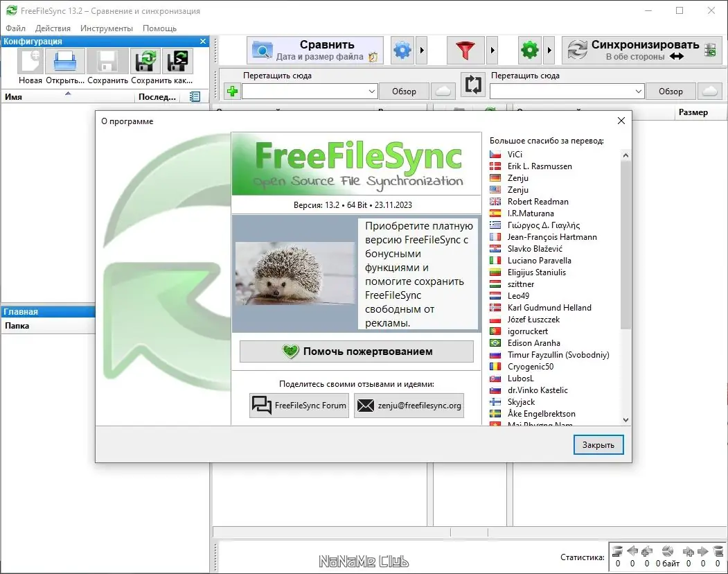Click translator Jean-François Hartmann

[552, 237]
